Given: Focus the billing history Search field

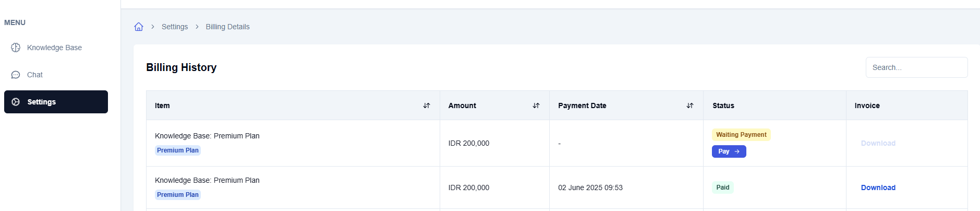Looking at the screenshot, I should [x=916, y=67].
